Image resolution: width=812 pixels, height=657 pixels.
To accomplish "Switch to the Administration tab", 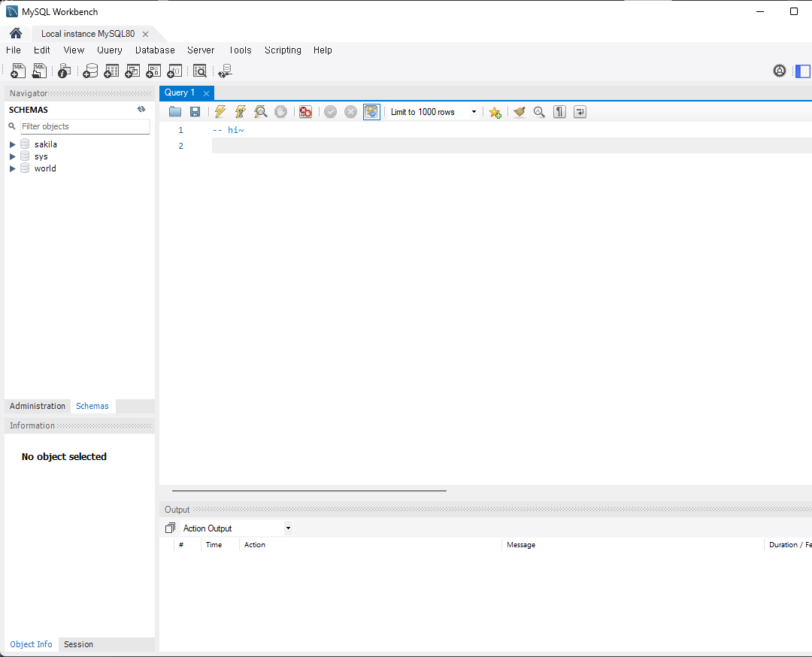I will [38, 406].
